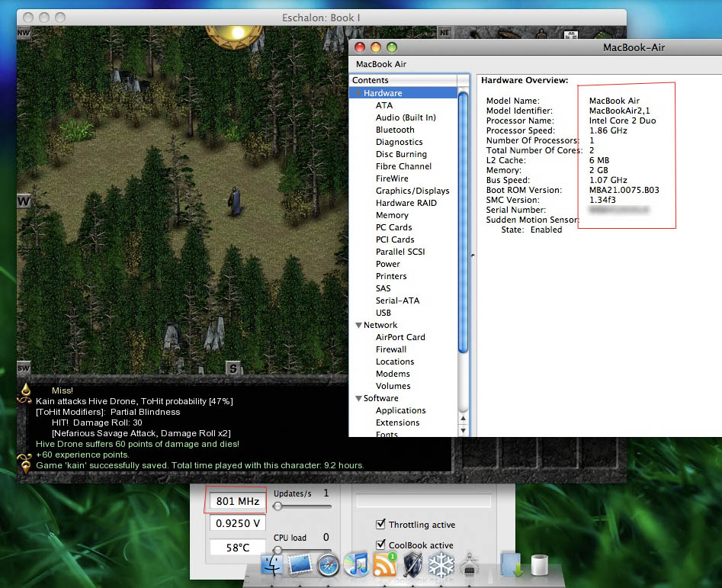Click the 58°C temperature field
The image size is (722, 588).
[238, 548]
